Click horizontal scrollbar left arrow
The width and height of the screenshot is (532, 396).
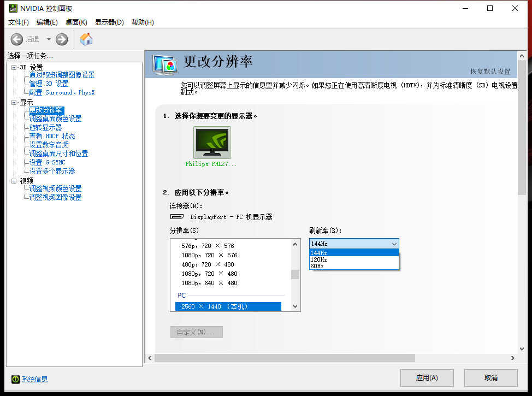(x=150, y=358)
